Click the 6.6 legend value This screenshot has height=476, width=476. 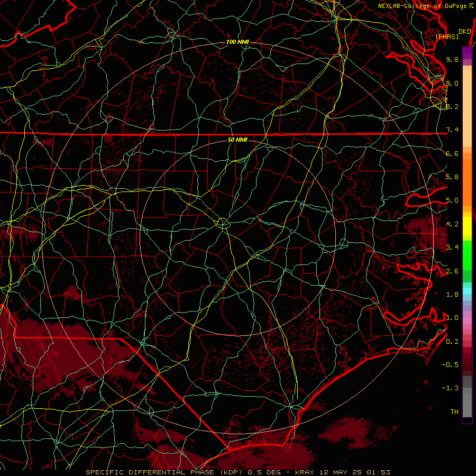click(452, 153)
